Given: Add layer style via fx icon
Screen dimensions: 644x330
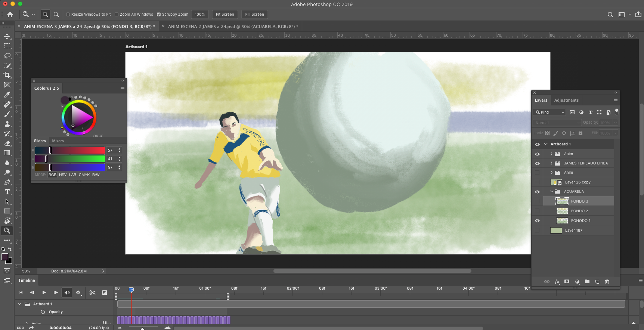Looking at the screenshot, I should pyautogui.click(x=557, y=282).
